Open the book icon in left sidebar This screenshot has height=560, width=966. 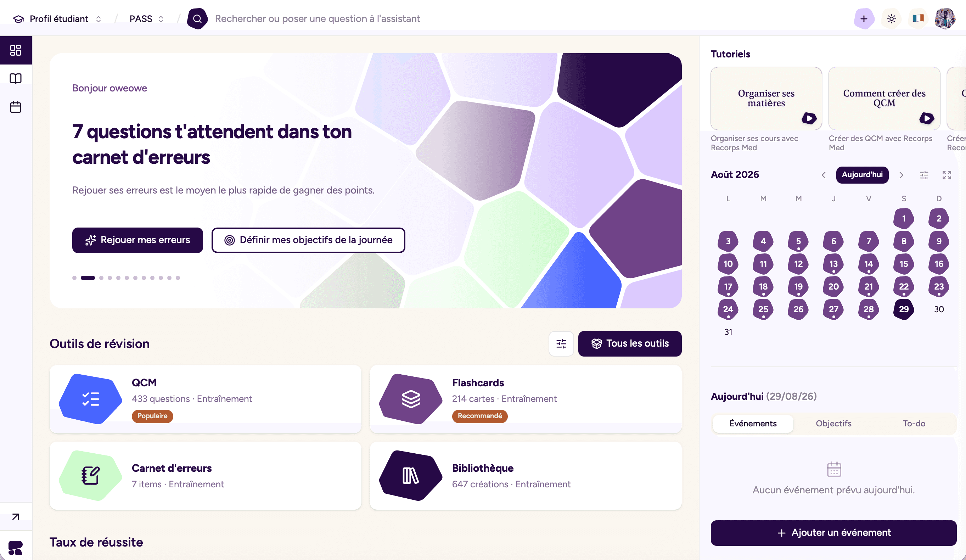(x=15, y=79)
